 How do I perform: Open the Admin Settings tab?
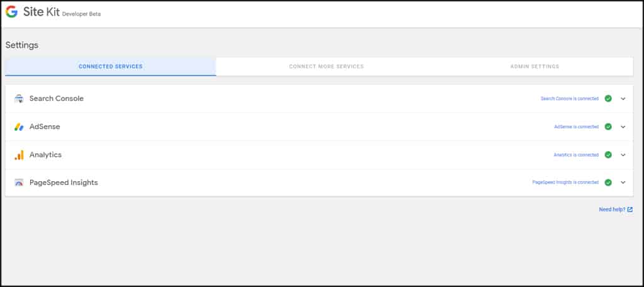pos(535,67)
